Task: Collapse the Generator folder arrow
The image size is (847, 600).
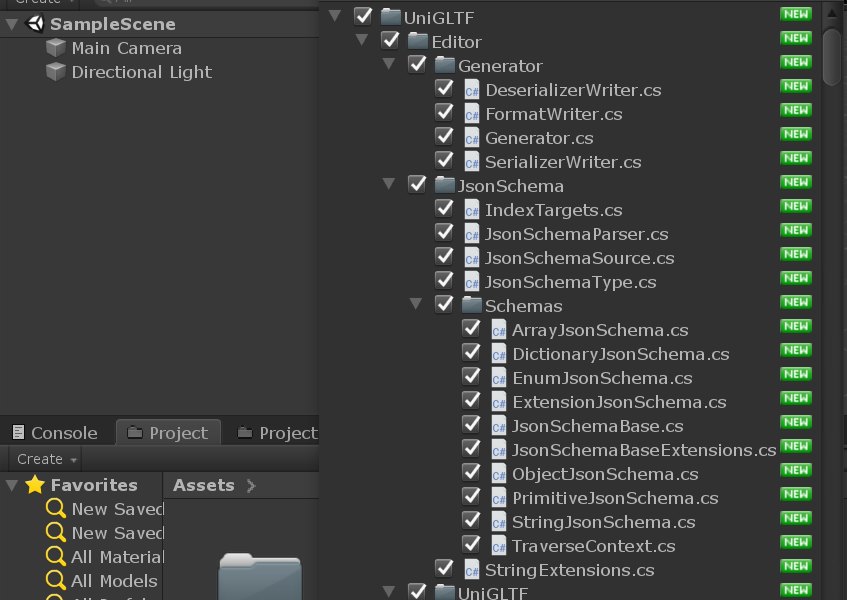Action: 389,66
